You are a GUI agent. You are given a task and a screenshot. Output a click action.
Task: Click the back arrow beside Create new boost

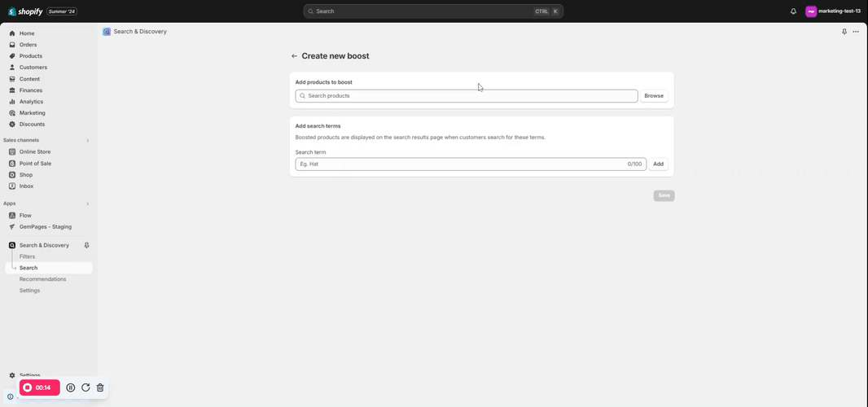(295, 56)
